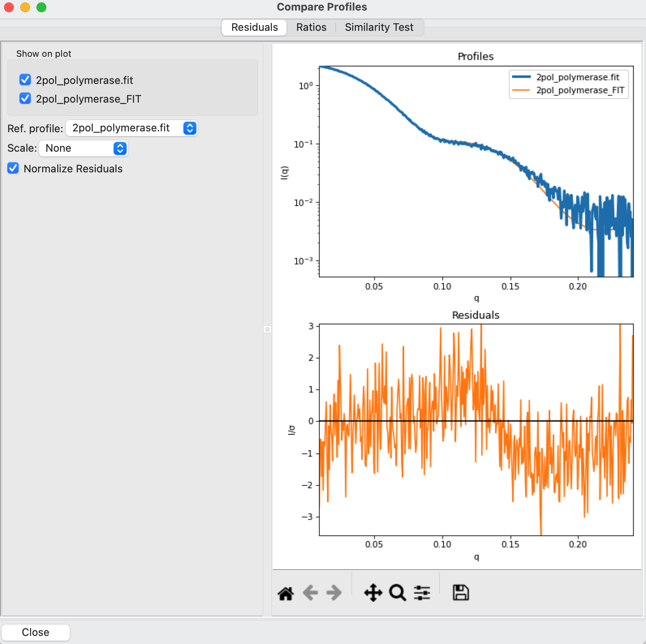The height and width of the screenshot is (644, 646).
Task: Go forward to next plot view
Action: [334, 593]
